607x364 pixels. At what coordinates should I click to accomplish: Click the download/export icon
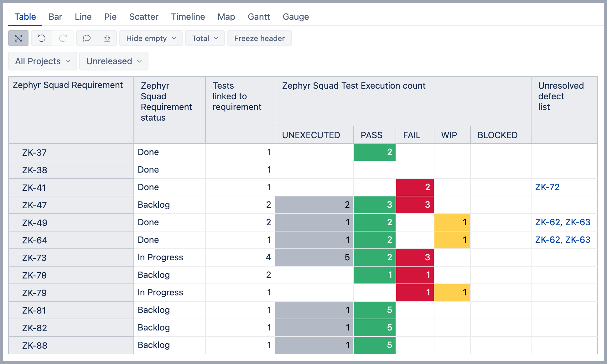(x=107, y=39)
